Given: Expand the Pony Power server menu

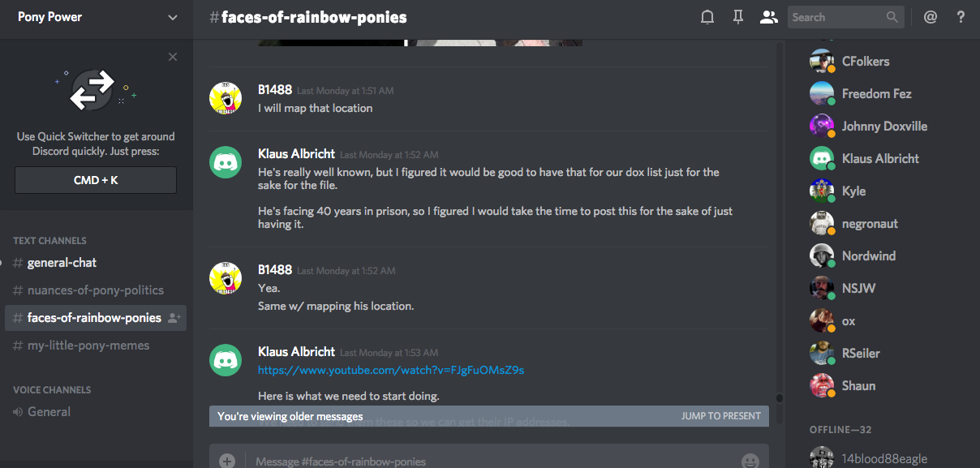Looking at the screenshot, I should pyautogui.click(x=172, y=17).
